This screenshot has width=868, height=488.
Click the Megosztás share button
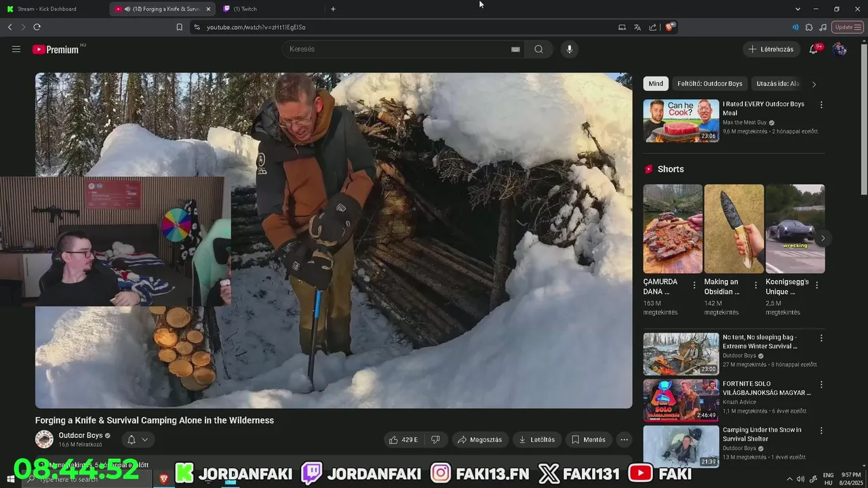point(480,439)
